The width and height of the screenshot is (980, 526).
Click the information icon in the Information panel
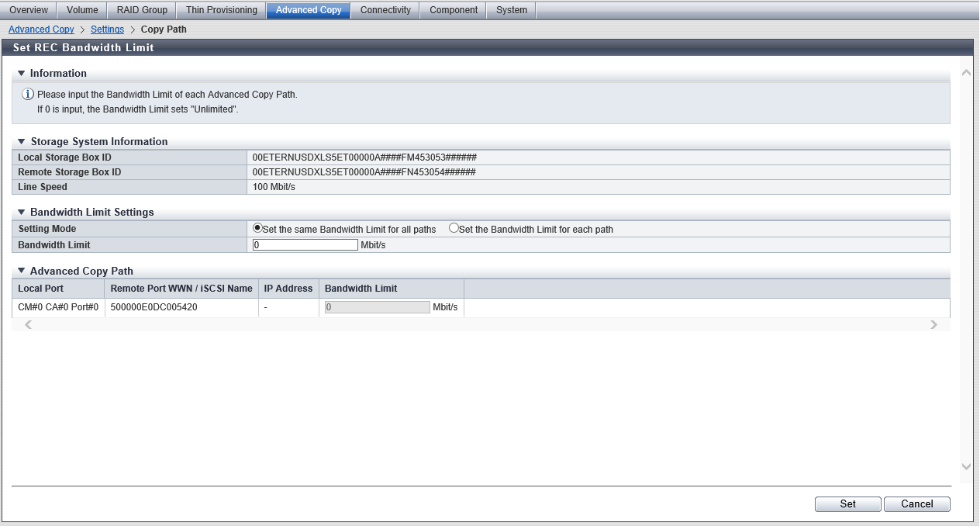pyautogui.click(x=28, y=95)
